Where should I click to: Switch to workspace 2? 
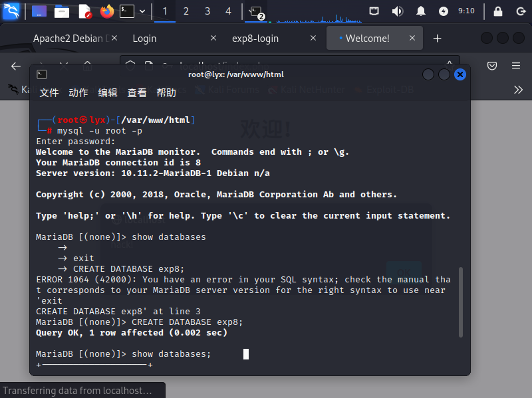click(x=186, y=11)
